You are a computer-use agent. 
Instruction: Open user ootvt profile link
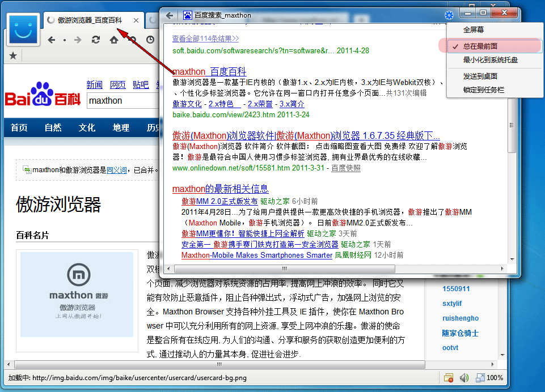coord(450,348)
